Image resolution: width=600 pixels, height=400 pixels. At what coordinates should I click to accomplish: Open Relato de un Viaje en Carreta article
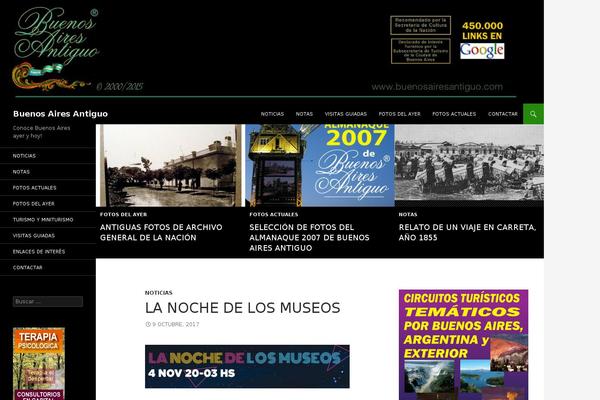tap(467, 232)
